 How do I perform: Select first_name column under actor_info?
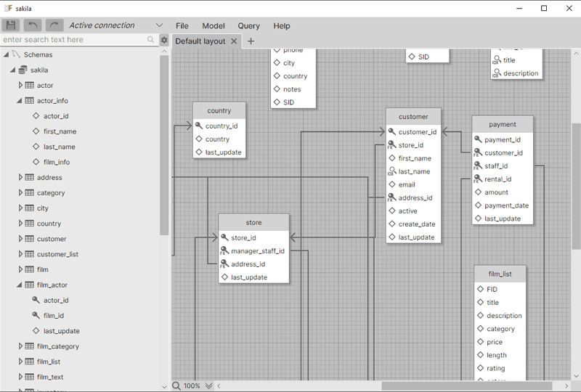click(x=60, y=131)
